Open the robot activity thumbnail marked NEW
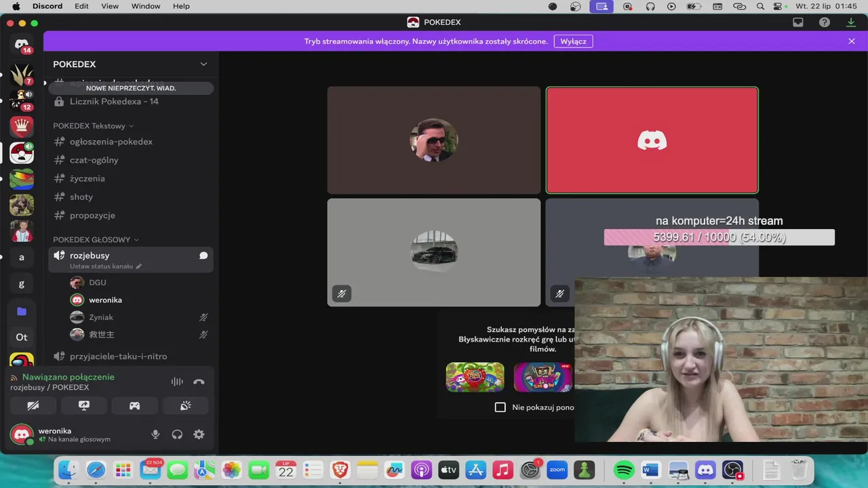The width and height of the screenshot is (868, 488). point(542,378)
